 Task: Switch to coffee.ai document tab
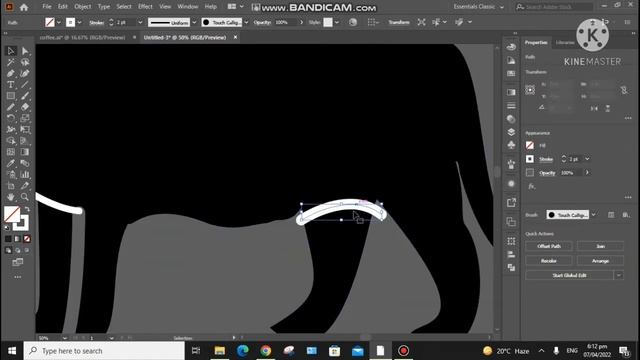82,37
